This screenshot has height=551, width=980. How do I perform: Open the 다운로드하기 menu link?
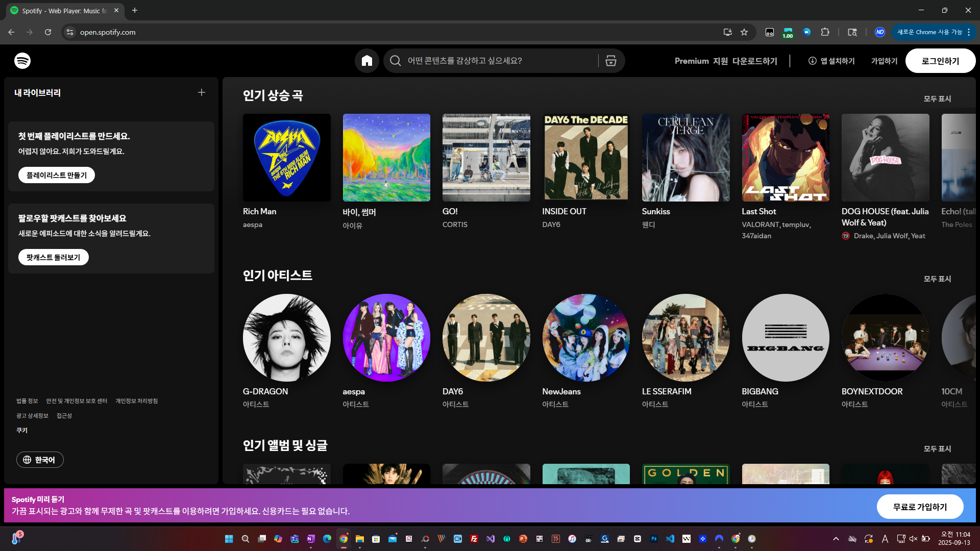coord(754,61)
